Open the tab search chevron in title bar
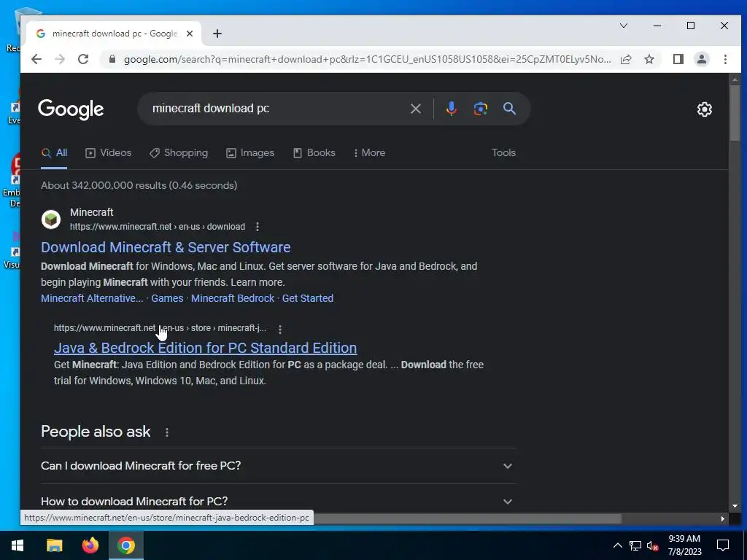 623,26
